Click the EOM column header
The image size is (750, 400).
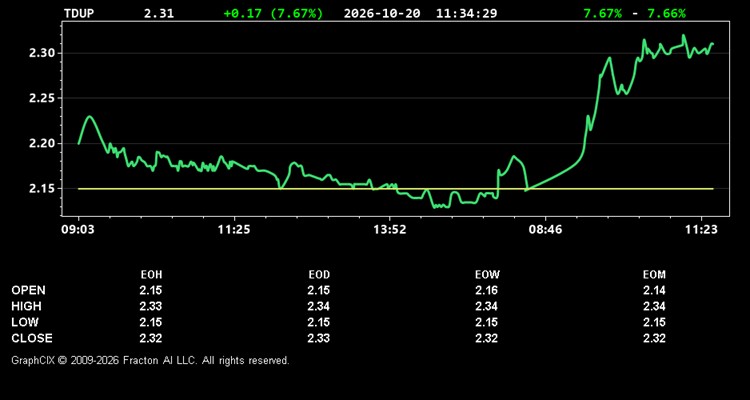(654, 275)
